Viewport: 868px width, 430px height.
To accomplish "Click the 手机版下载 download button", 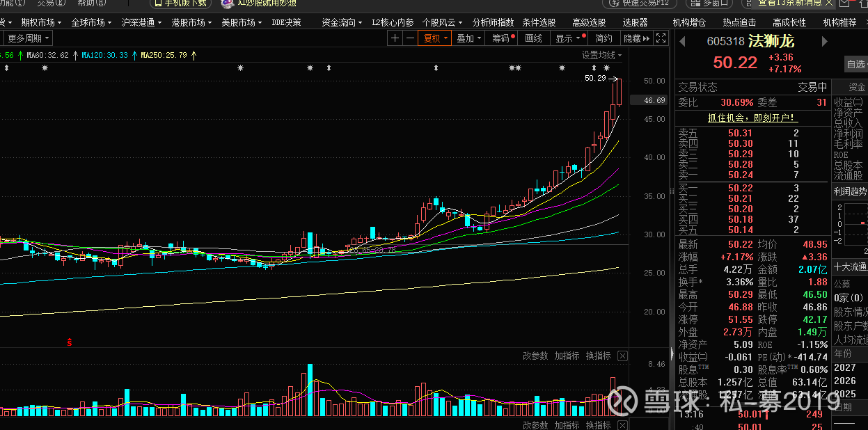I will pyautogui.click(x=180, y=3).
